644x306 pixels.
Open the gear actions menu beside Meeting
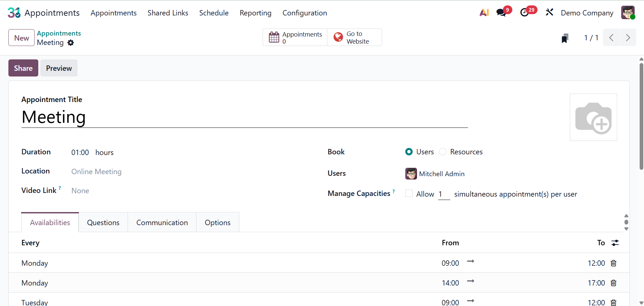71,43
